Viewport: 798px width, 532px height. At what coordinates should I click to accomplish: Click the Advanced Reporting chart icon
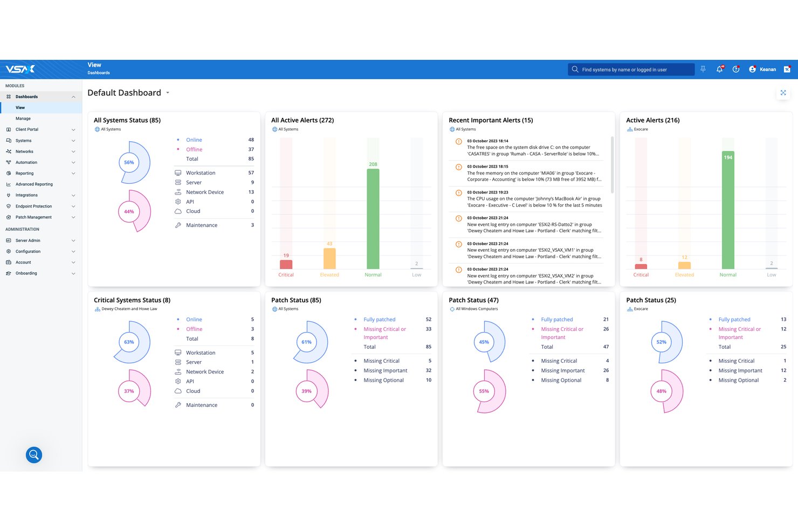point(9,184)
